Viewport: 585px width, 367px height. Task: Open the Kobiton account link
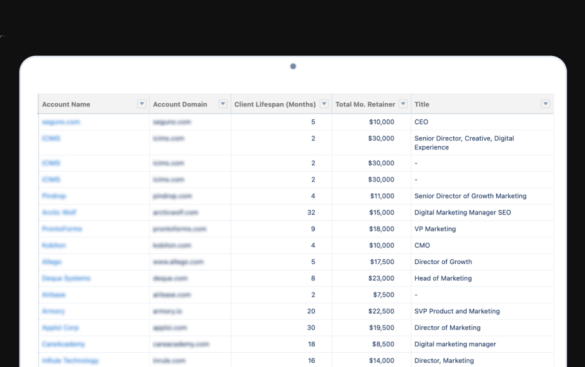pyautogui.click(x=54, y=245)
